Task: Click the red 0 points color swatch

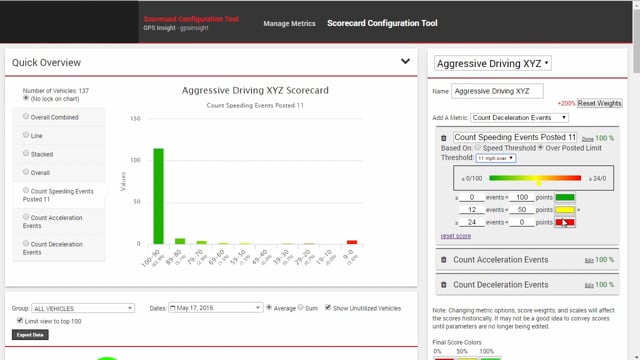Action: 565,222
